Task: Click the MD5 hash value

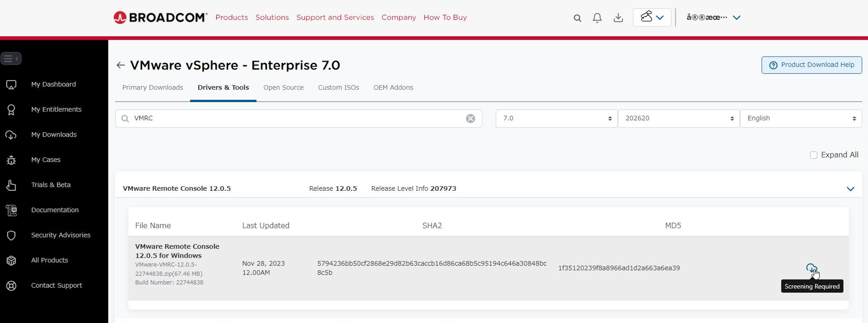Action: tap(619, 268)
